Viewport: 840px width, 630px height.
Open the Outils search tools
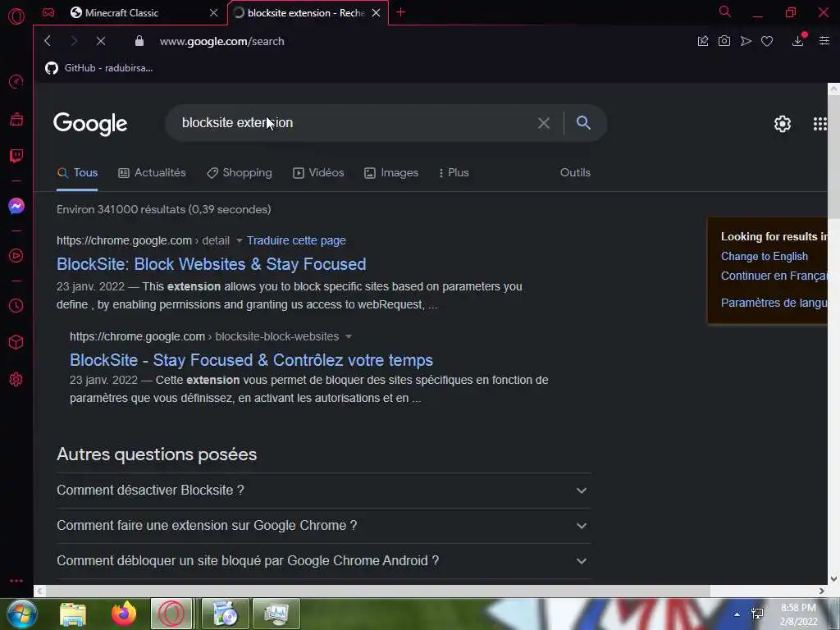pyautogui.click(x=575, y=172)
